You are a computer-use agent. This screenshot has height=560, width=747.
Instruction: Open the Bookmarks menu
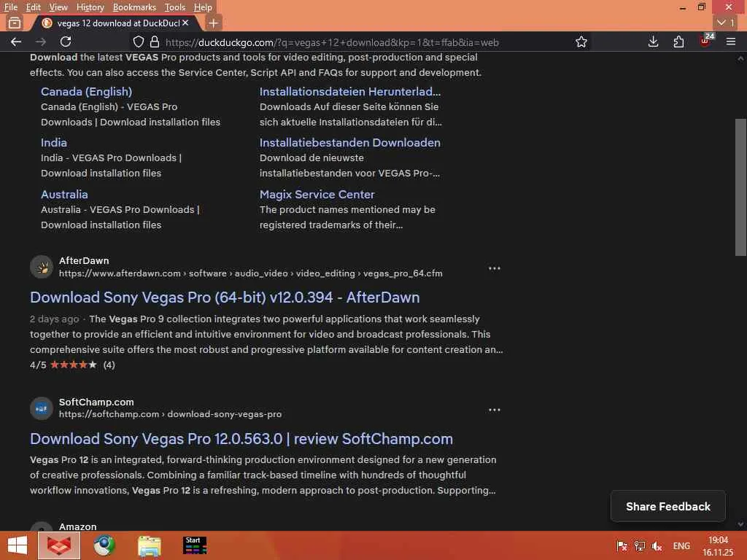(134, 7)
